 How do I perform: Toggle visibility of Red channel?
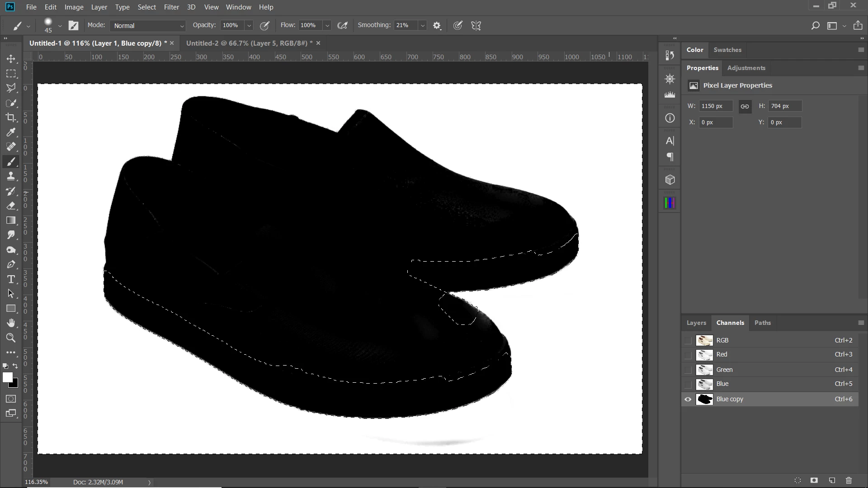[688, 355]
